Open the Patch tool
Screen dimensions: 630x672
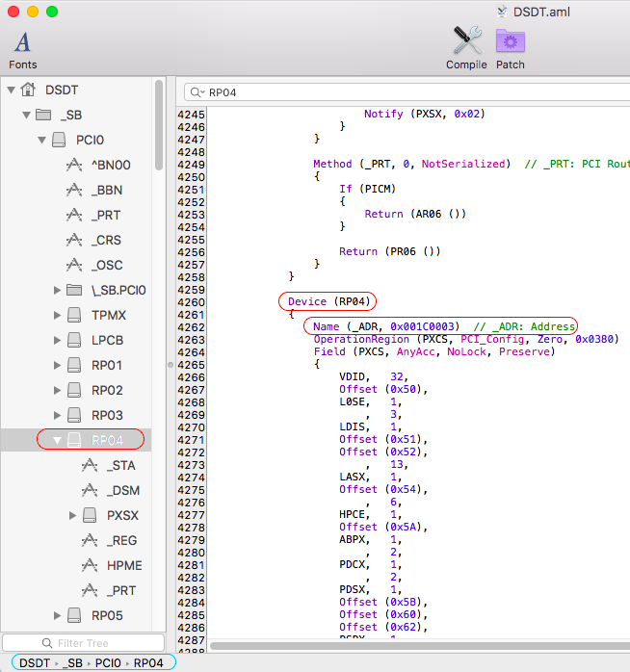point(510,41)
